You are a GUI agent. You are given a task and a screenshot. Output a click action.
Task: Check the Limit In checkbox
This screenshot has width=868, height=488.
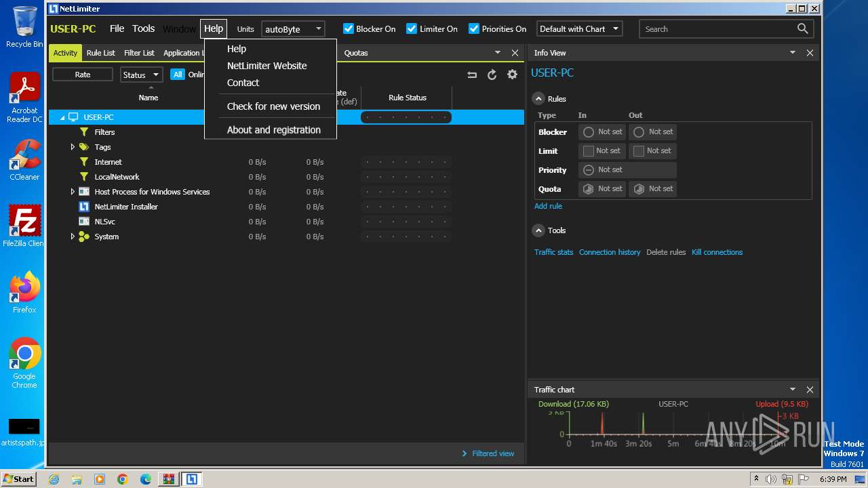589,151
